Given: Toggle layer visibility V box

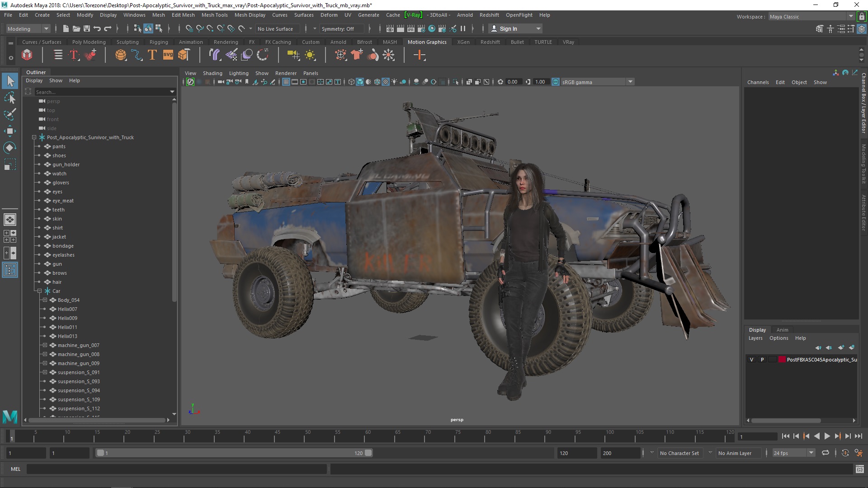Looking at the screenshot, I should pos(751,360).
